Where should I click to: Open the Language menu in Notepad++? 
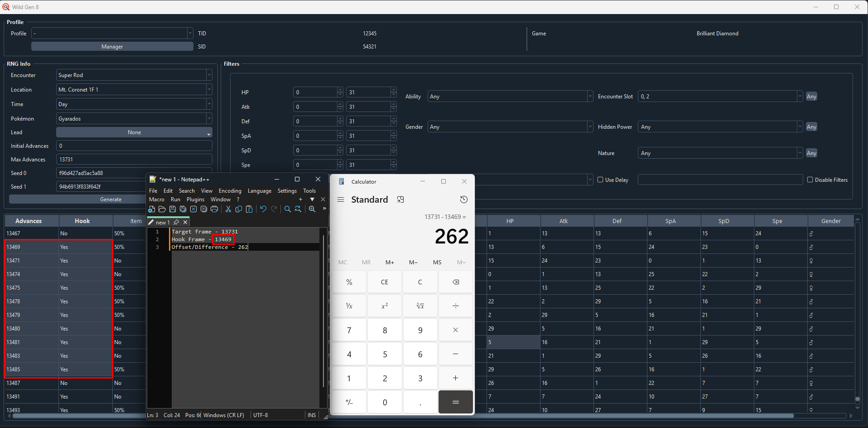point(260,191)
